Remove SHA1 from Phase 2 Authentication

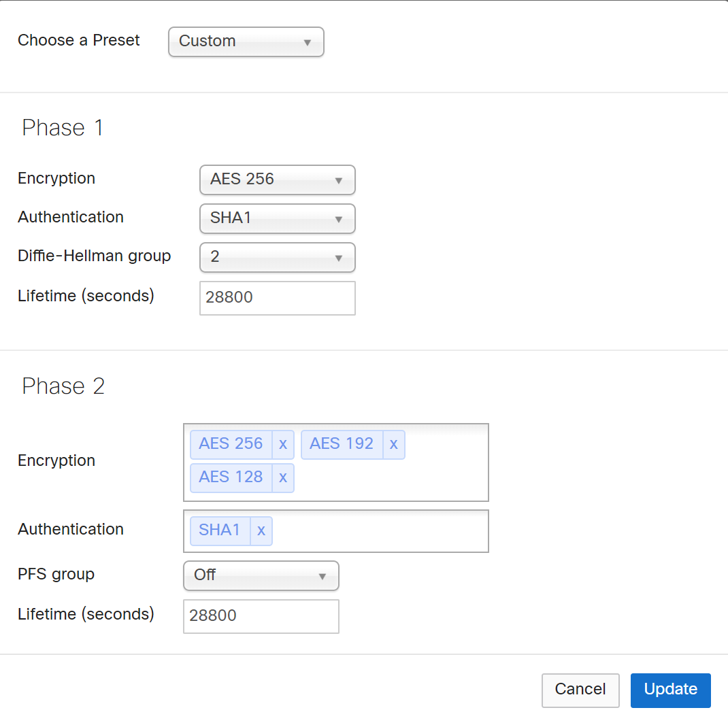tap(261, 530)
